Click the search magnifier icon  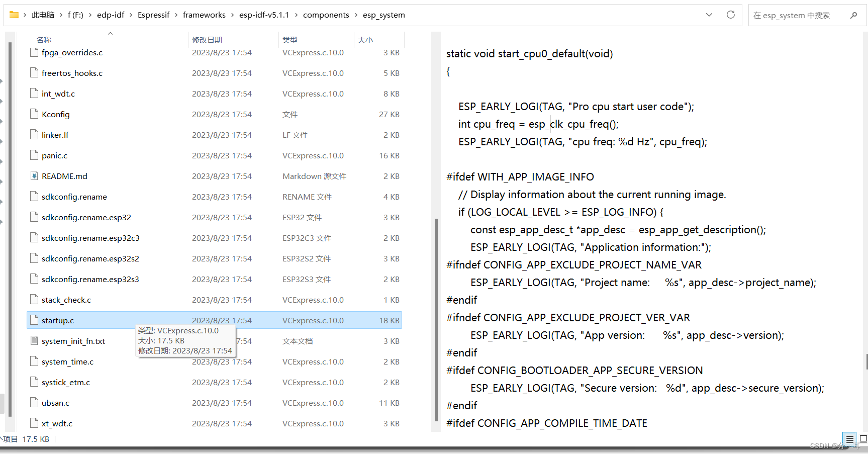pyautogui.click(x=853, y=15)
